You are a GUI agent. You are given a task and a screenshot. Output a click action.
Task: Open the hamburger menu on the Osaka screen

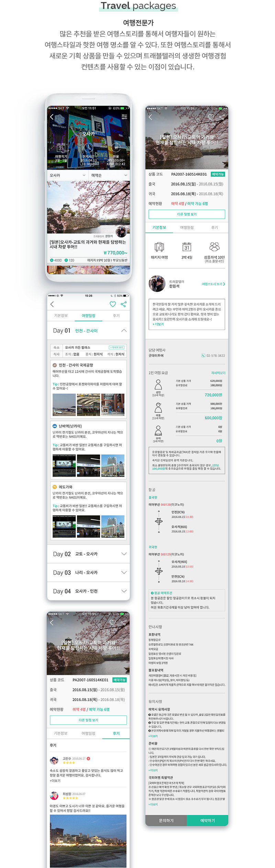124,117
